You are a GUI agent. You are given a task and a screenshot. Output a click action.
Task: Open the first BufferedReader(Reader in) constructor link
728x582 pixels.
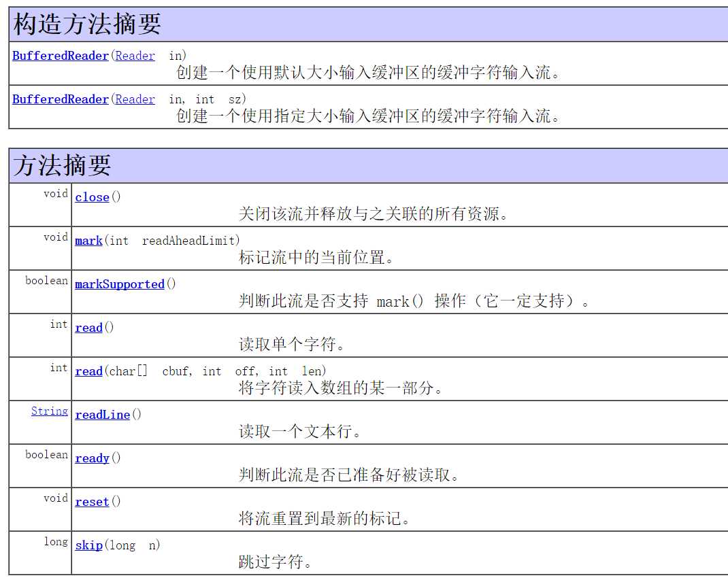click(61, 56)
